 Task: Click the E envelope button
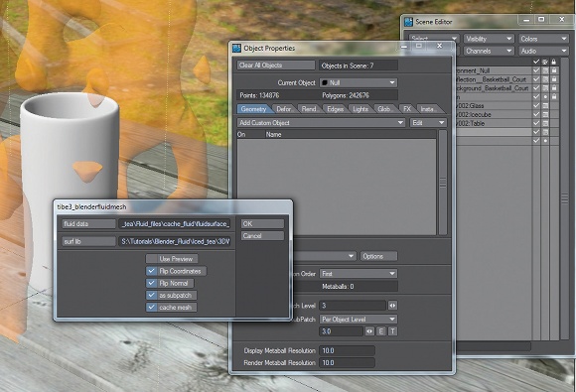[x=381, y=331]
